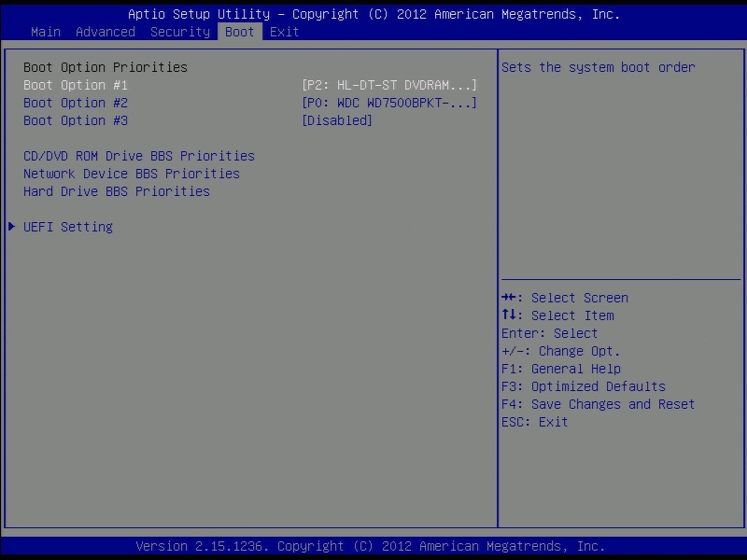The height and width of the screenshot is (560, 747).
Task: Expand the UEFI Setting submenu arrow
Action: click(x=11, y=227)
